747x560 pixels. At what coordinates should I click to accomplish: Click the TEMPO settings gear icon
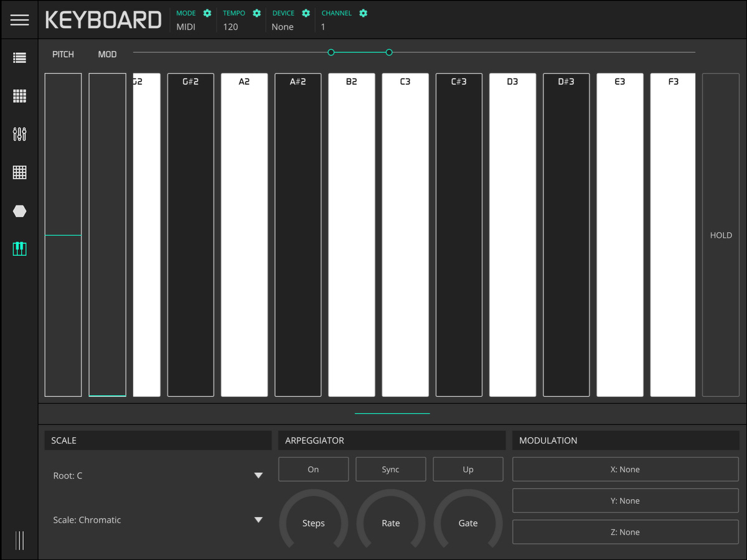[x=256, y=12]
